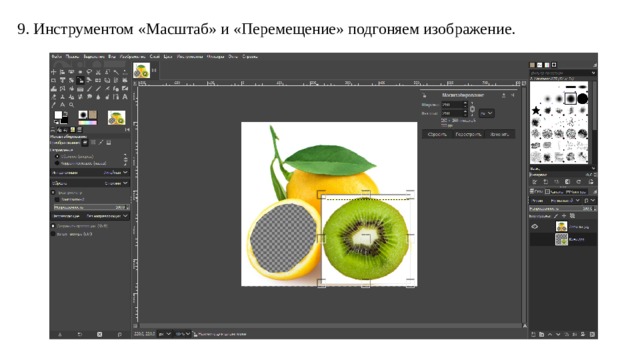Select the Fuzzy Select magic wand tool
Viewport: 640px width, 360px height.
pos(116,72)
